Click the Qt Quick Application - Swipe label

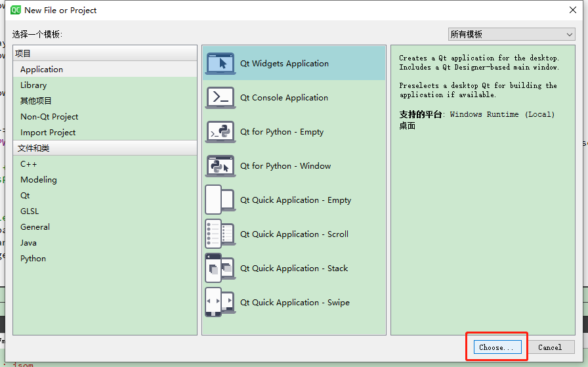point(295,303)
